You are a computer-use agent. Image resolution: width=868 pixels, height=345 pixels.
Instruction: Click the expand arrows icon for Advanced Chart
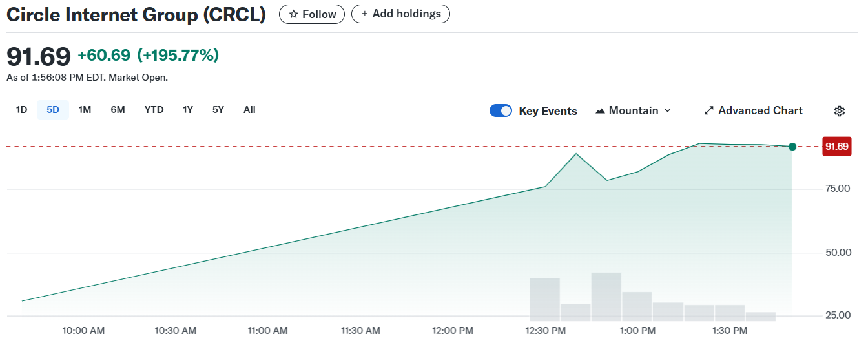pos(708,110)
